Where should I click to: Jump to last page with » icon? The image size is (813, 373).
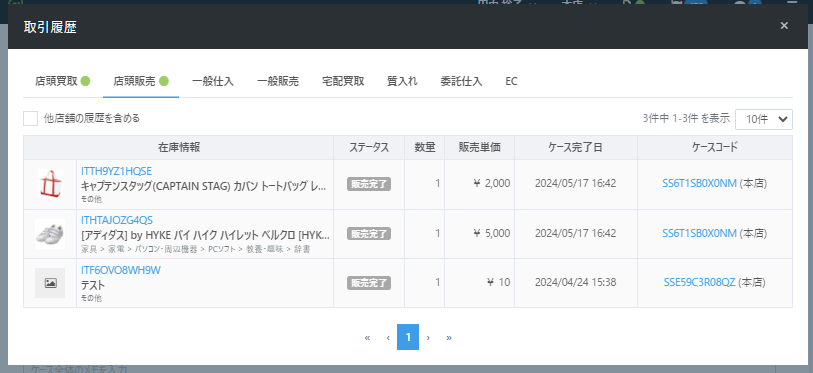click(448, 337)
